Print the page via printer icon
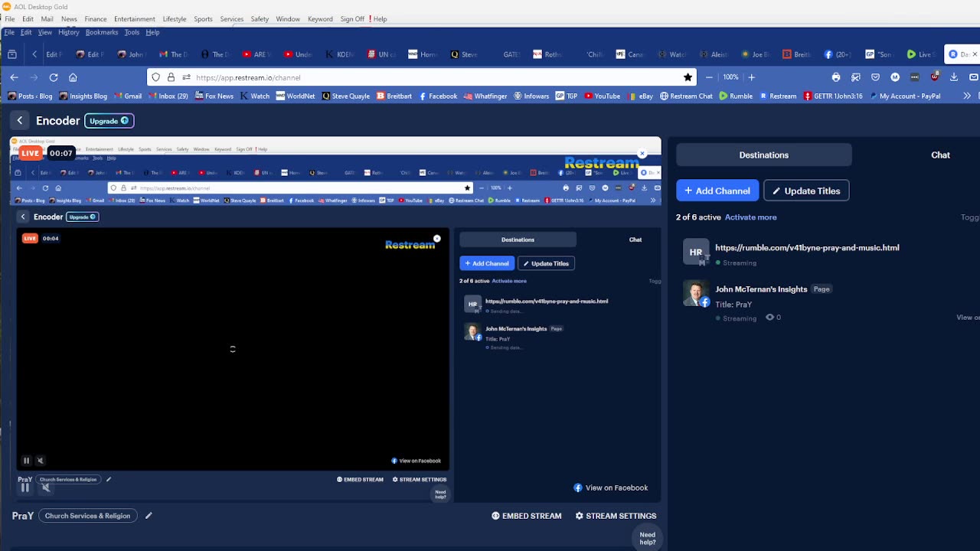Image resolution: width=980 pixels, height=551 pixels. [x=836, y=77]
